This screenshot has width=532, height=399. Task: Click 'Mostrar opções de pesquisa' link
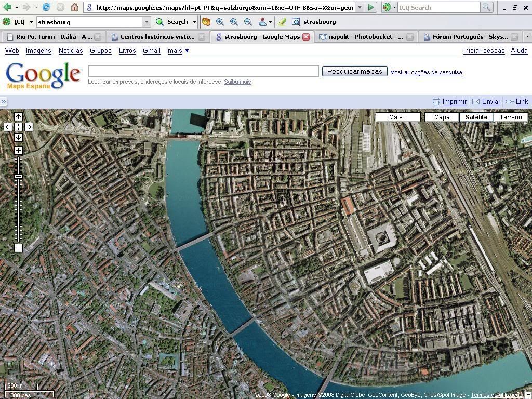tap(426, 72)
